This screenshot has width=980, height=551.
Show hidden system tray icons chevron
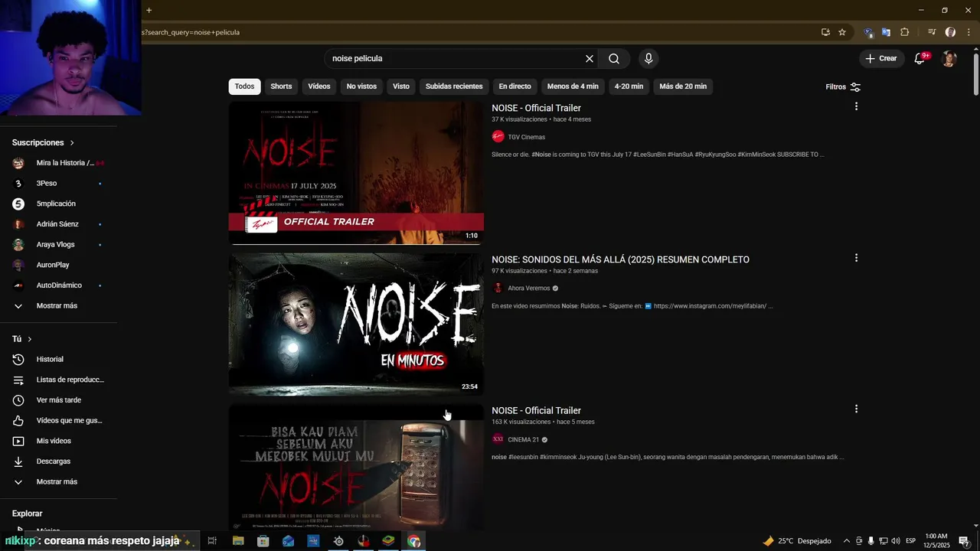846,541
